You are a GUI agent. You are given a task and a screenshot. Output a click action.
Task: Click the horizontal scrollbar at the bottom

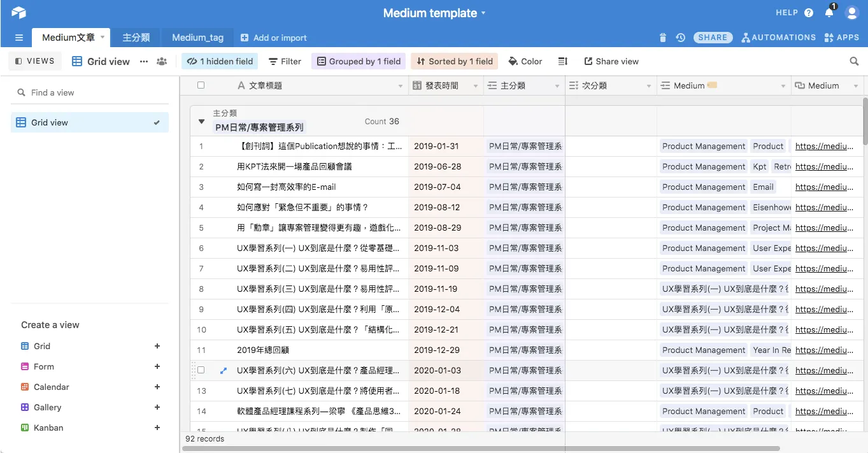pyautogui.click(x=481, y=449)
